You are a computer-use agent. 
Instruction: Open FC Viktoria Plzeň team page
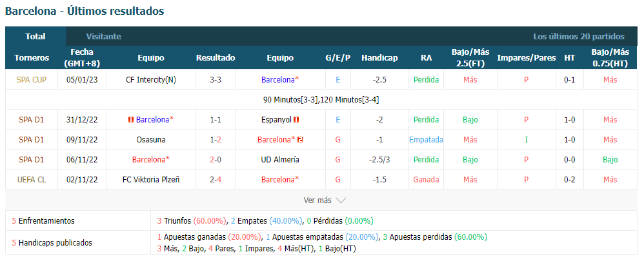(x=151, y=179)
